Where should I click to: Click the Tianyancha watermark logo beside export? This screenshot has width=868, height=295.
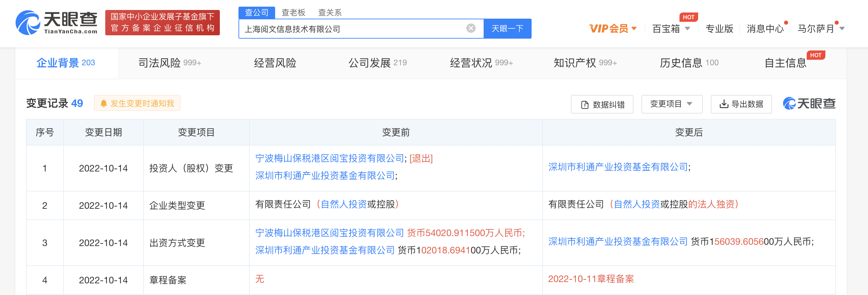(809, 104)
